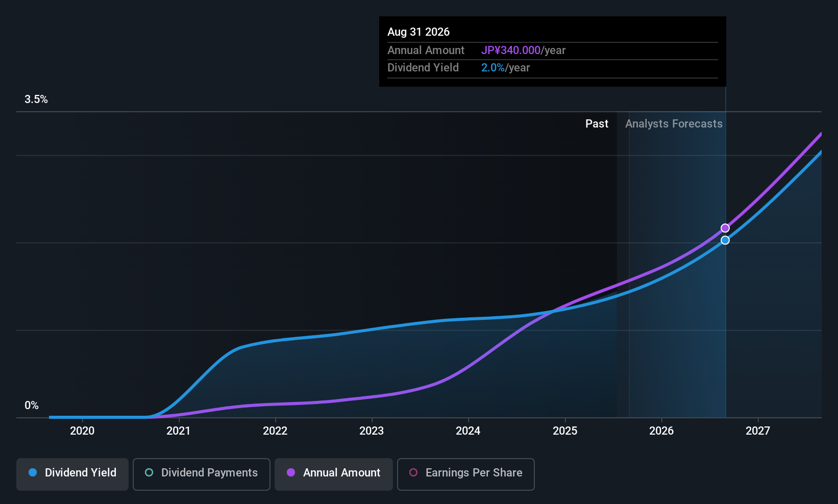Click the 2023 x-axis label
The image size is (838, 504).
click(372, 431)
